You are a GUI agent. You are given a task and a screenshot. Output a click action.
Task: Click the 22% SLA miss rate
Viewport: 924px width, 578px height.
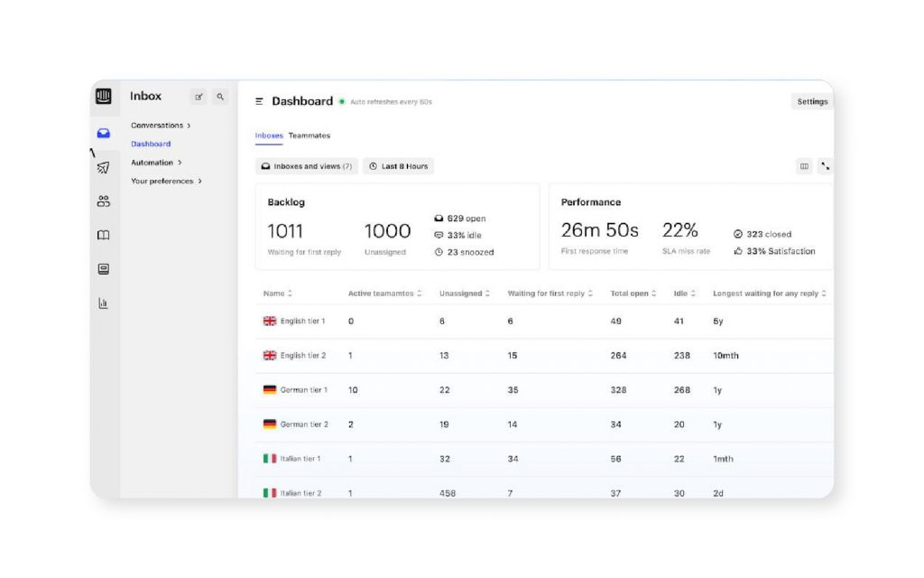tap(680, 229)
